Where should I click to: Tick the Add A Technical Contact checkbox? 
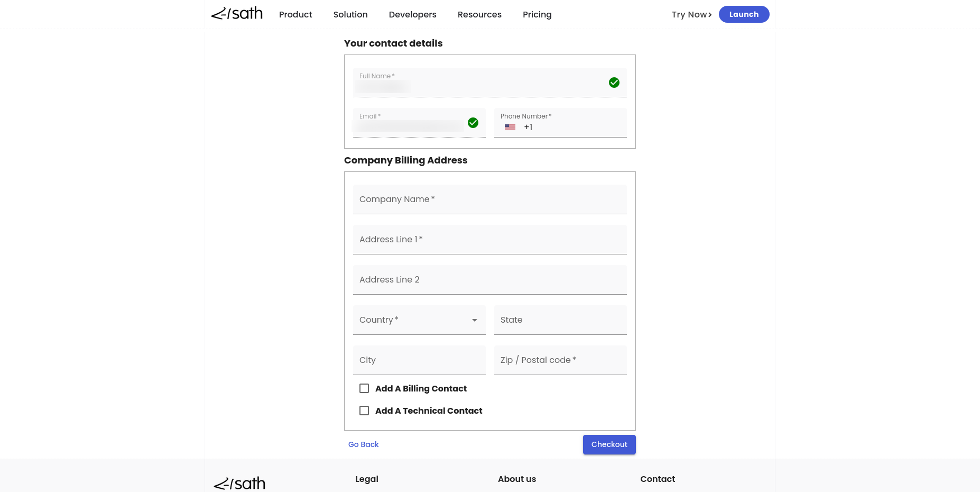point(364,411)
